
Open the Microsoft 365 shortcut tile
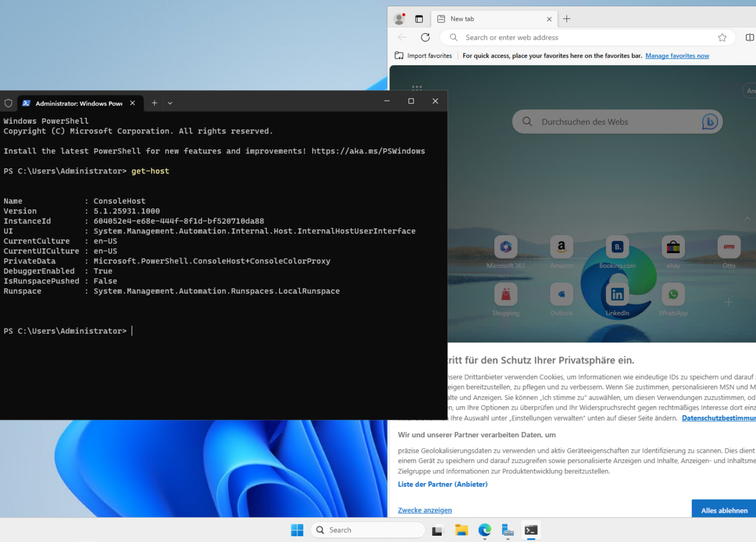tap(506, 247)
